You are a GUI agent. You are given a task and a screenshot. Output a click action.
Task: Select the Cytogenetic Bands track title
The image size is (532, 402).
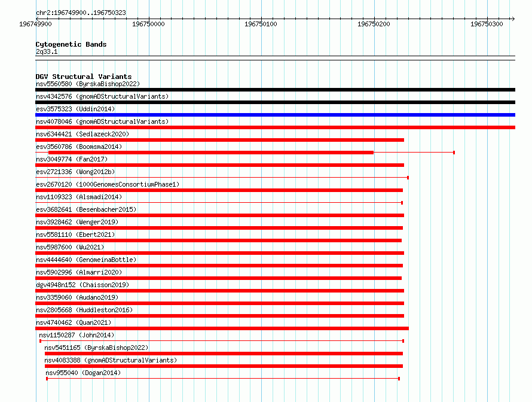tap(71, 44)
